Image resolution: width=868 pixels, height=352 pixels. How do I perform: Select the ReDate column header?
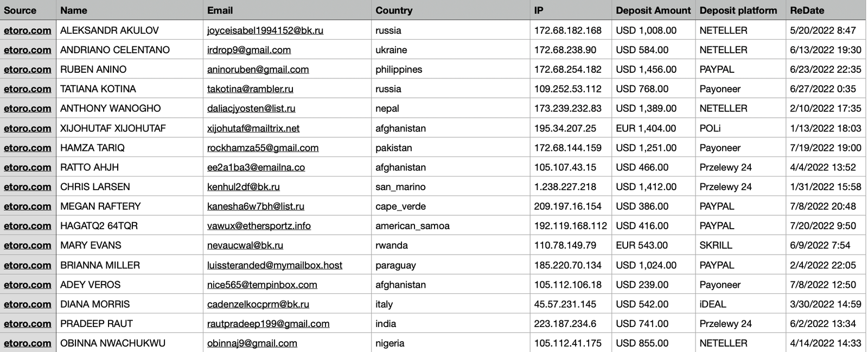[x=807, y=10]
